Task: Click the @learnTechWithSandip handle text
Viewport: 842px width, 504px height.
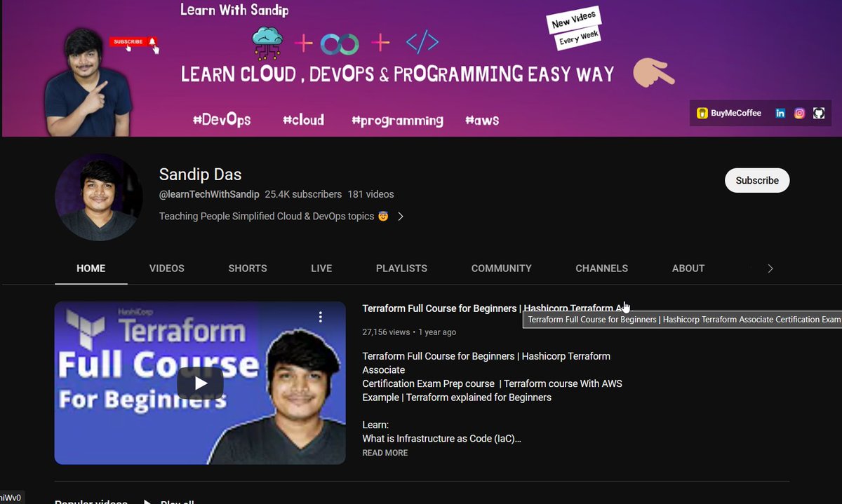Action: coord(209,194)
